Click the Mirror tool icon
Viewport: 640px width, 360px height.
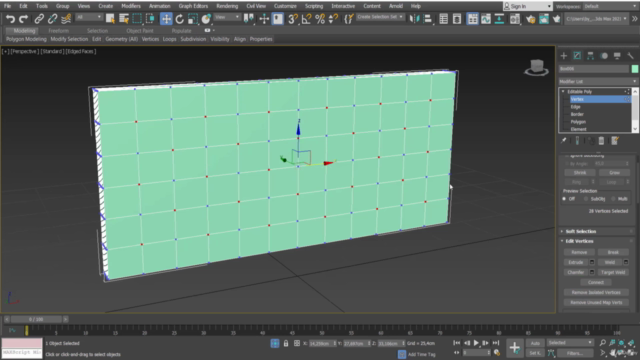tap(414, 19)
